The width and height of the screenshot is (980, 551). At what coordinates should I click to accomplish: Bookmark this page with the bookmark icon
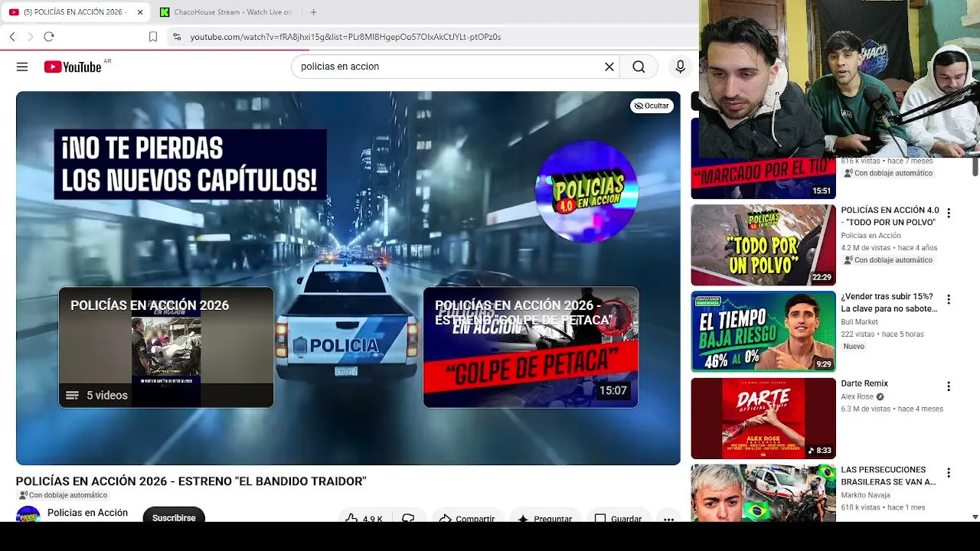(153, 37)
